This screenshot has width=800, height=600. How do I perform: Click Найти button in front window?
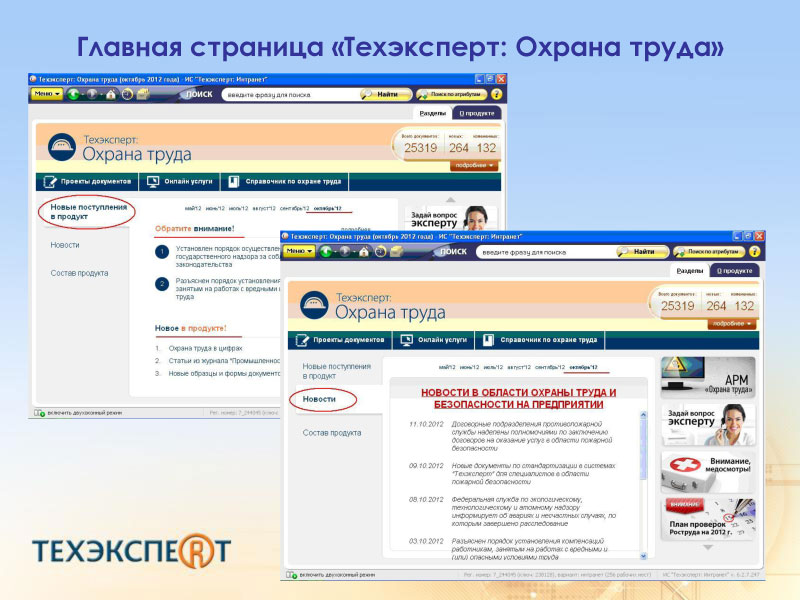[x=643, y=252]
